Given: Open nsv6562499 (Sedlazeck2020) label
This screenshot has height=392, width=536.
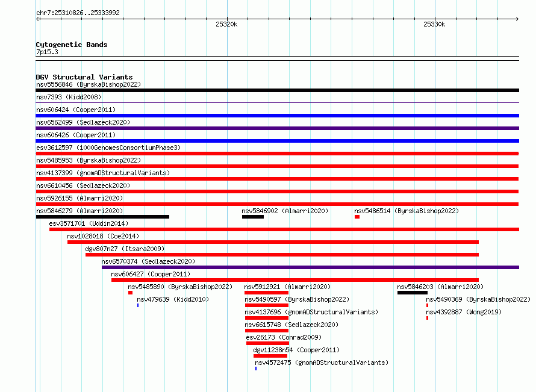Looking at the screenshot, I should [x=83, y=122].
